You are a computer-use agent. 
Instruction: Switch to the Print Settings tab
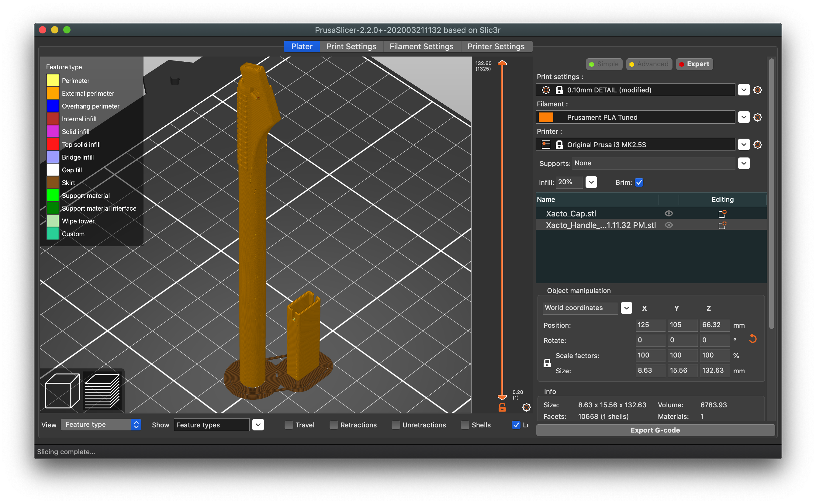[351, 47]
